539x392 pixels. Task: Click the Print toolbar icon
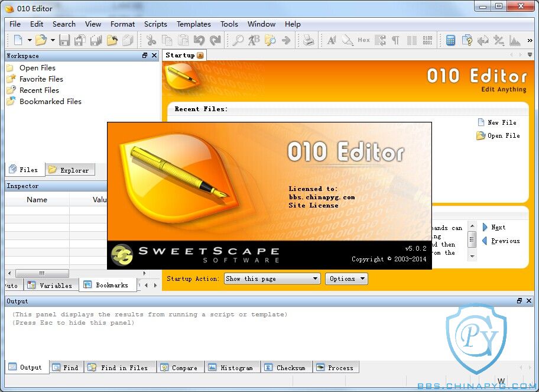coord(309,40)
